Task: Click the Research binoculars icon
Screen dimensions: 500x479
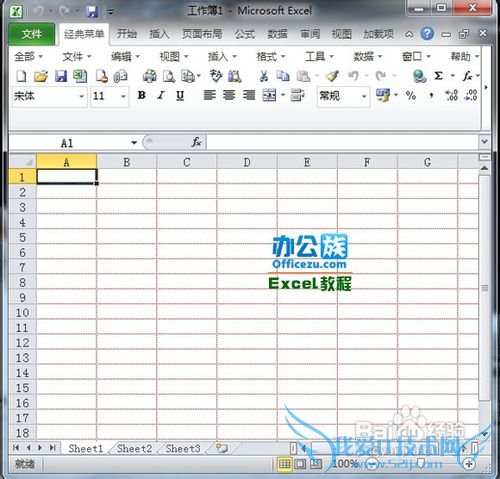Action: point(235,76)
